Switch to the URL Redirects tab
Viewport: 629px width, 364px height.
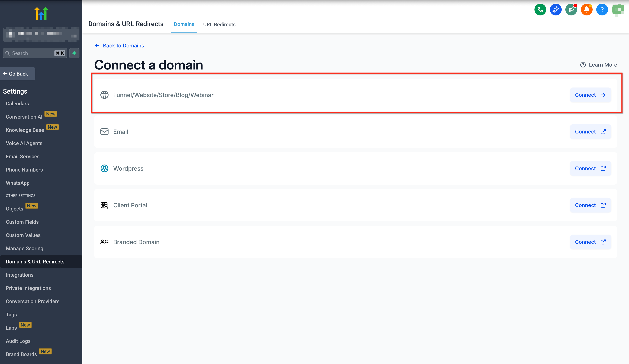click(219, 24)
